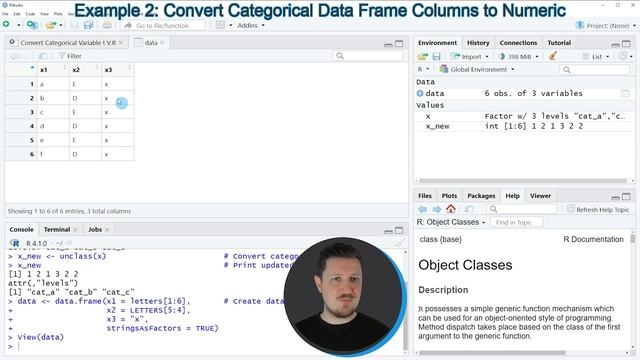
Task: Open data viewer icon in data row
Action: 625,93
